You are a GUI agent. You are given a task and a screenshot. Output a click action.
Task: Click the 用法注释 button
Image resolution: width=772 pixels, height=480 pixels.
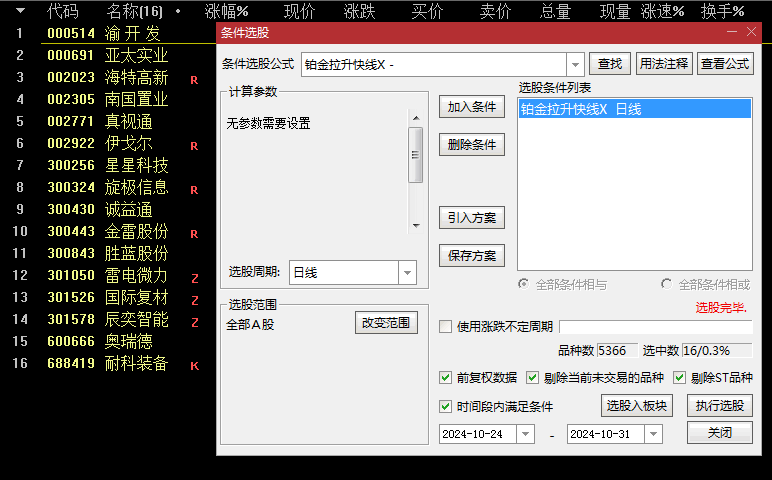664,64
